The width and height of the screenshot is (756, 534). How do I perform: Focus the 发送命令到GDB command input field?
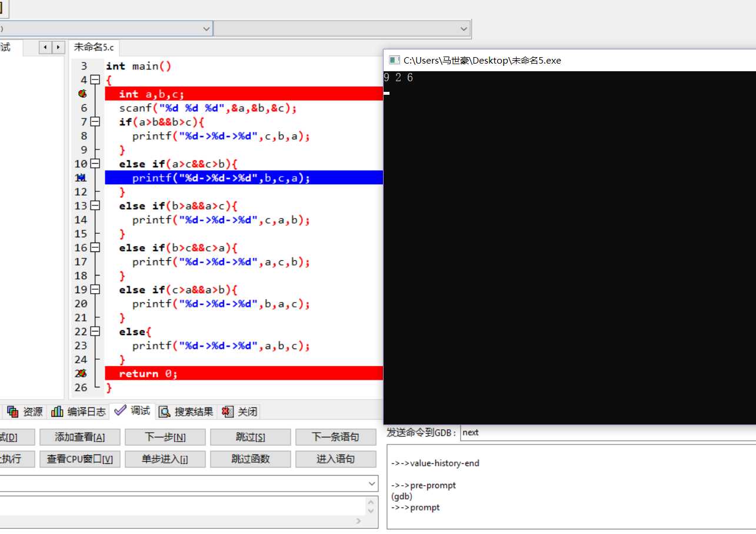click(608, 432)
